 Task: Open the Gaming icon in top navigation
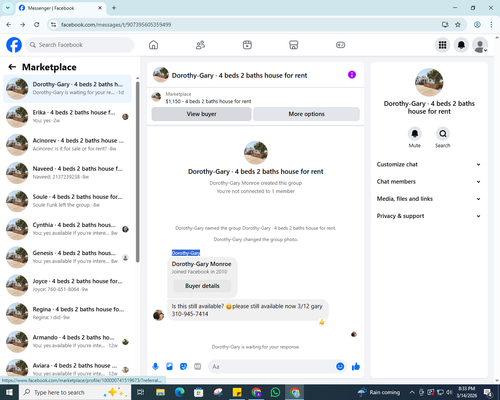340,45
